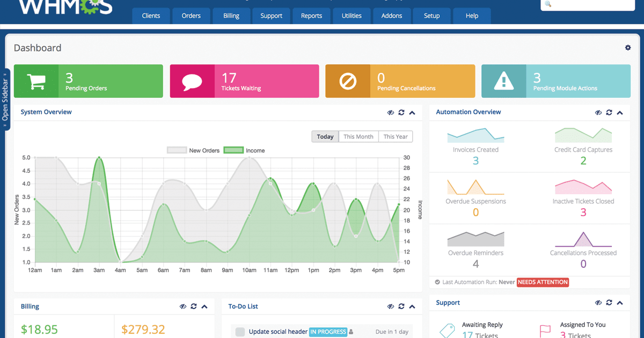This screenshot has height=338, width=644.
Task: Click the speech bubble Tickets Waiting icon
Action: pos(192,82)
